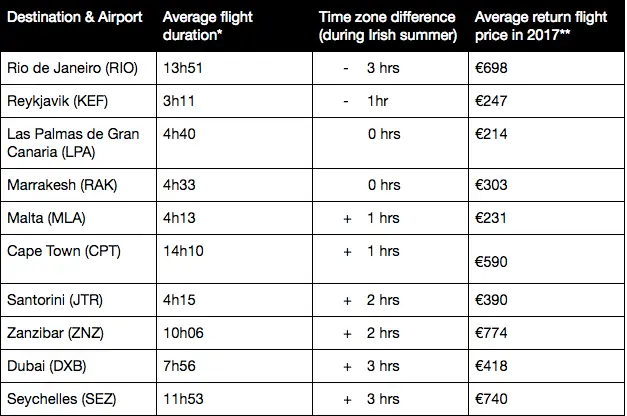627x416 pixels.
Task: Click the 13h51 flight duration value
Action: click(x=183, y=68)
